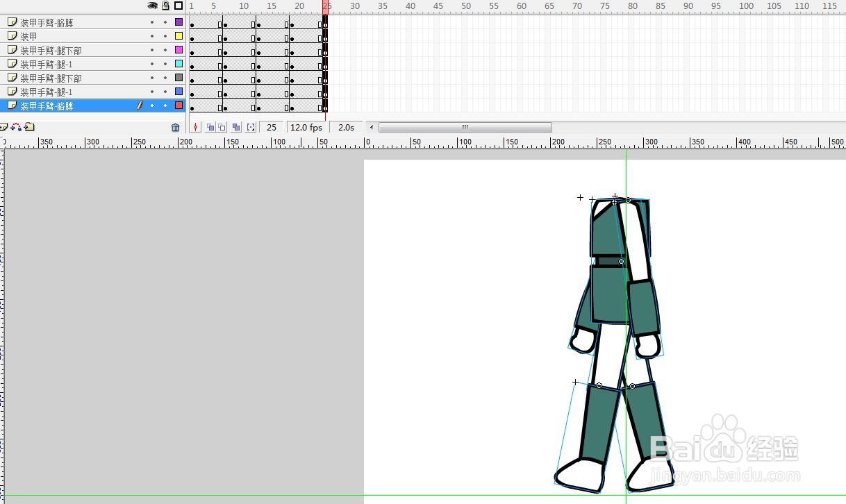The width and height of the screenshot is (846, 504).
Task: Click the purple outline swatch of the top layer
Action: point(179,22)
